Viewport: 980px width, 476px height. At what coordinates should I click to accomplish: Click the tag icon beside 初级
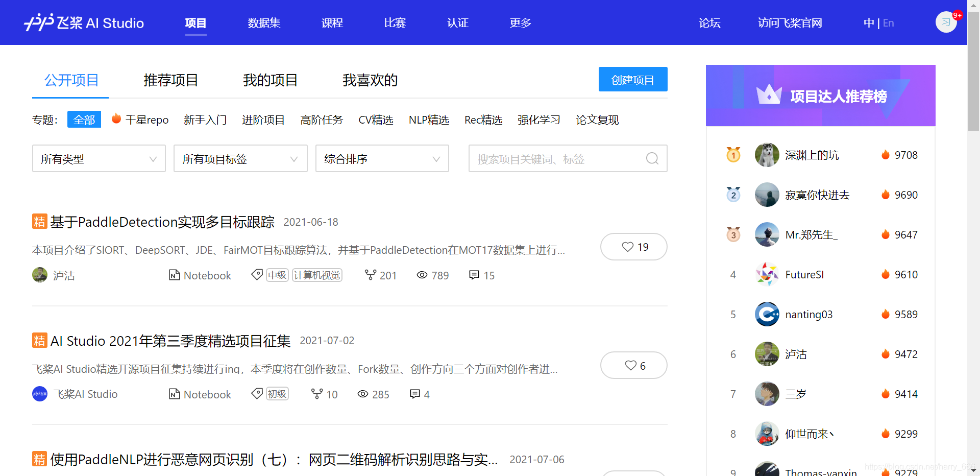click(x=257, y=394)
